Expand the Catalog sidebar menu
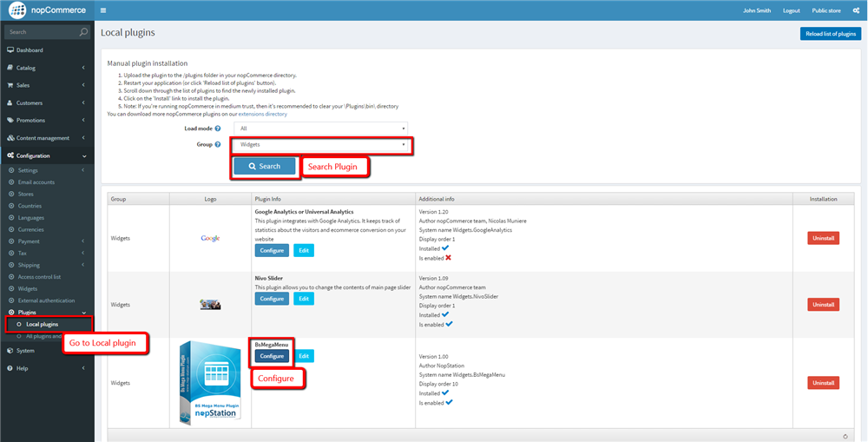The height and width of the screenshot is (442, 868). (x=47, y=68)
